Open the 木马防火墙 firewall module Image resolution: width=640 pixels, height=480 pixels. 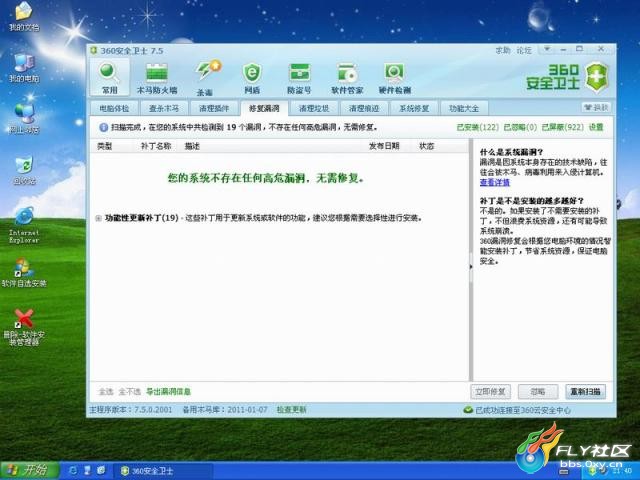[157, 79]
